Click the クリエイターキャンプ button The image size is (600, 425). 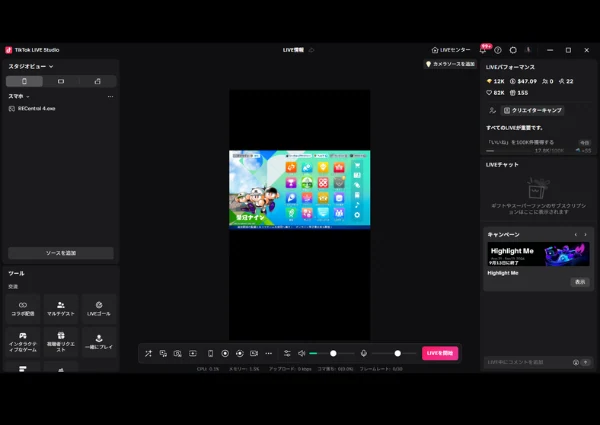pos(533,111)
